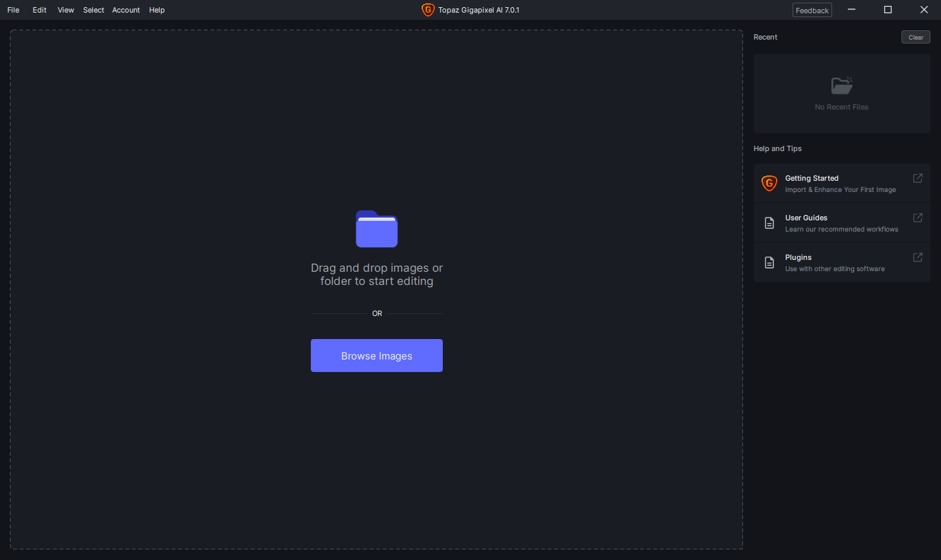The width and height of the screenshot is (941, 560).
Task: Open the File menu
Action: 13,10
